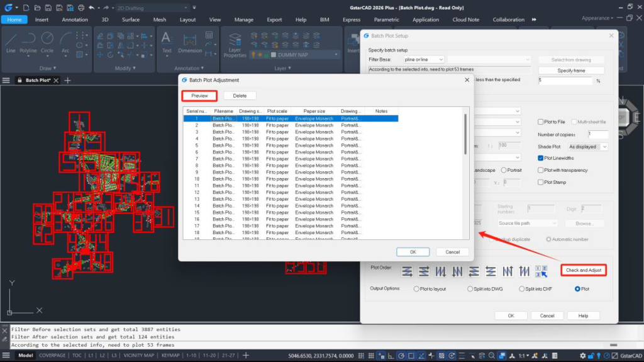Enable the Plot to File checkbox

[541, 122]
